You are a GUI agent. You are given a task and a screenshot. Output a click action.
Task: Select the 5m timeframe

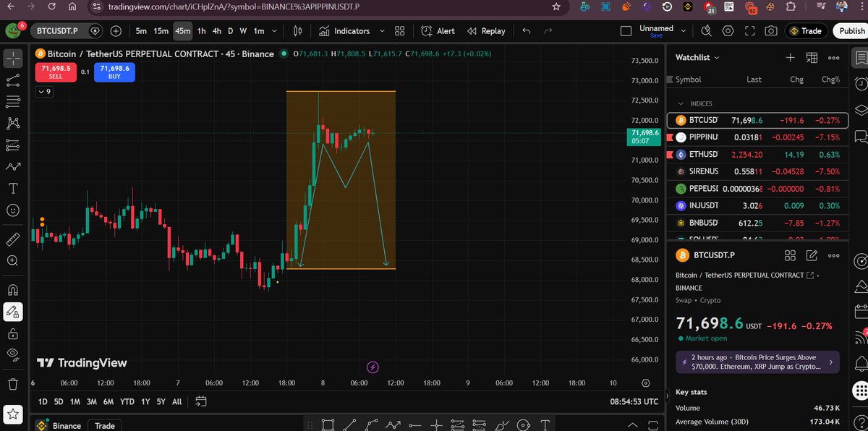141,31
